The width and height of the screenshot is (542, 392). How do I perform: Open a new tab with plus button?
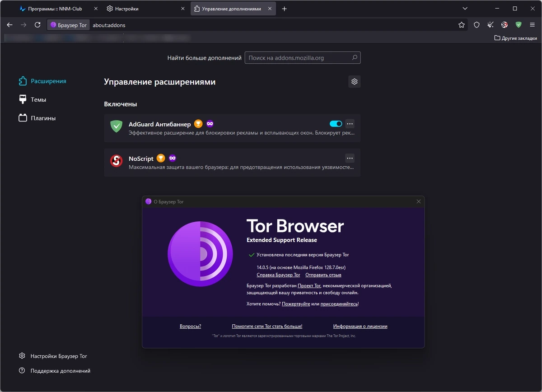(x=284, y=9)
